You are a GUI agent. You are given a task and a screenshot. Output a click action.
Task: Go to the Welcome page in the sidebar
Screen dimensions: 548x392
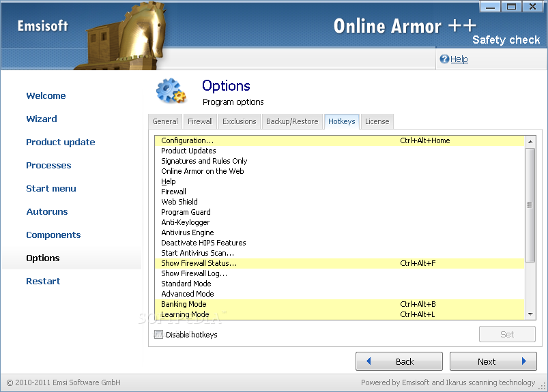46,95
